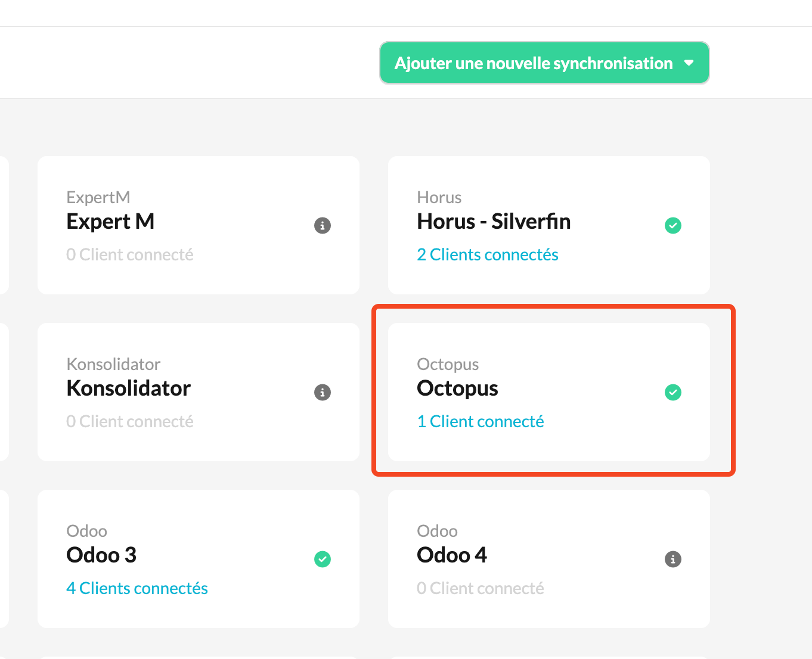Select the Odoo 3 card title
This screenshot has width=812, height=659.
click(101, 555)
